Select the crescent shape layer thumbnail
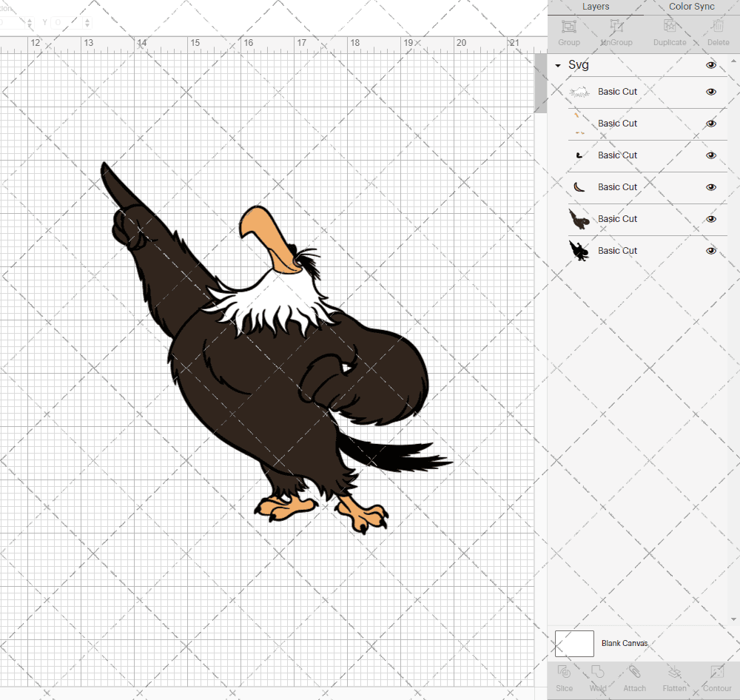The width and height of the screenshot is (740, 700). [x=579, y=187]
